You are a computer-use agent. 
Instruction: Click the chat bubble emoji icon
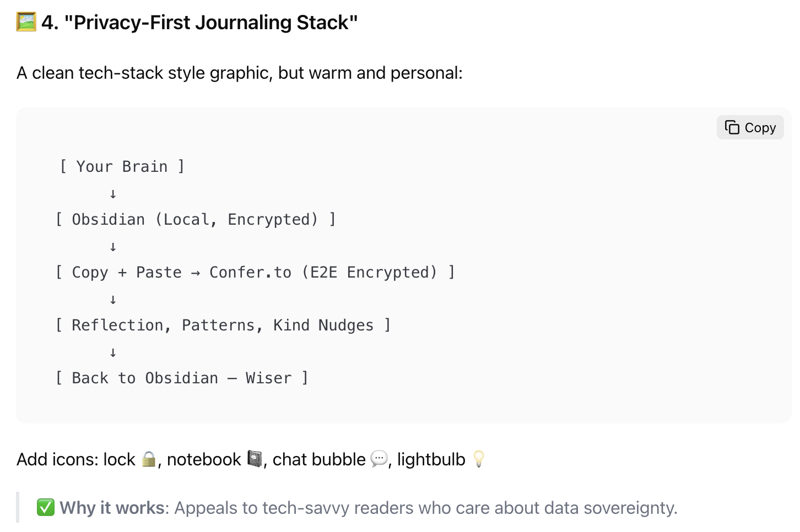[x=379, y=459]
